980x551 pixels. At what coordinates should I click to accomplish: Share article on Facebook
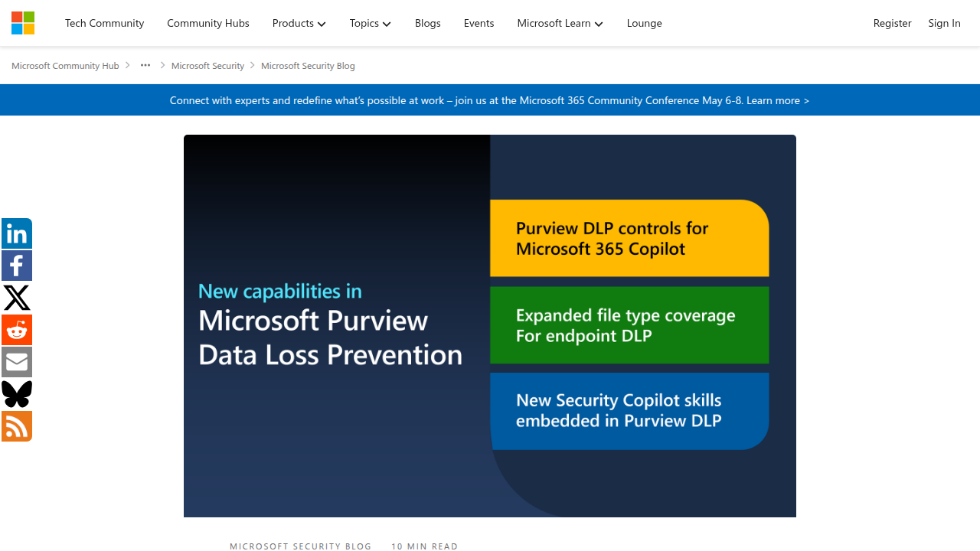pyautogui.click(x=17, y=266)
